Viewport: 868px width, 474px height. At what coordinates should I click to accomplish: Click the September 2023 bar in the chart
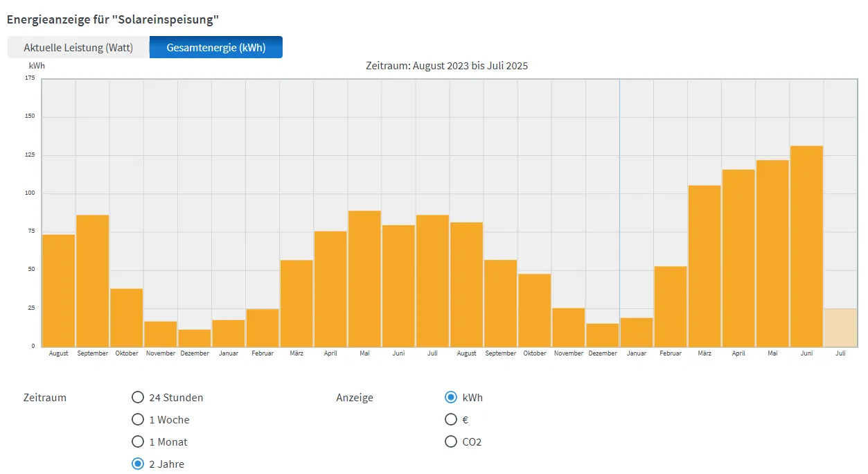point(93,281)
